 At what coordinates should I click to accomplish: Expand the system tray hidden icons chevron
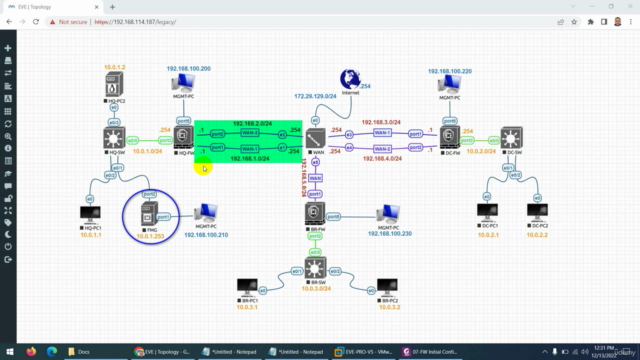pos(544,351)
